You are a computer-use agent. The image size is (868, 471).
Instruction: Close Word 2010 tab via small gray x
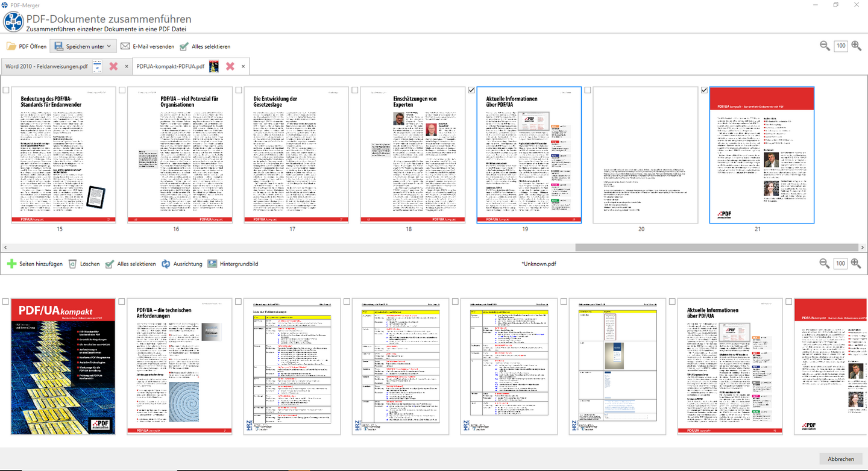tap(127, 66)
